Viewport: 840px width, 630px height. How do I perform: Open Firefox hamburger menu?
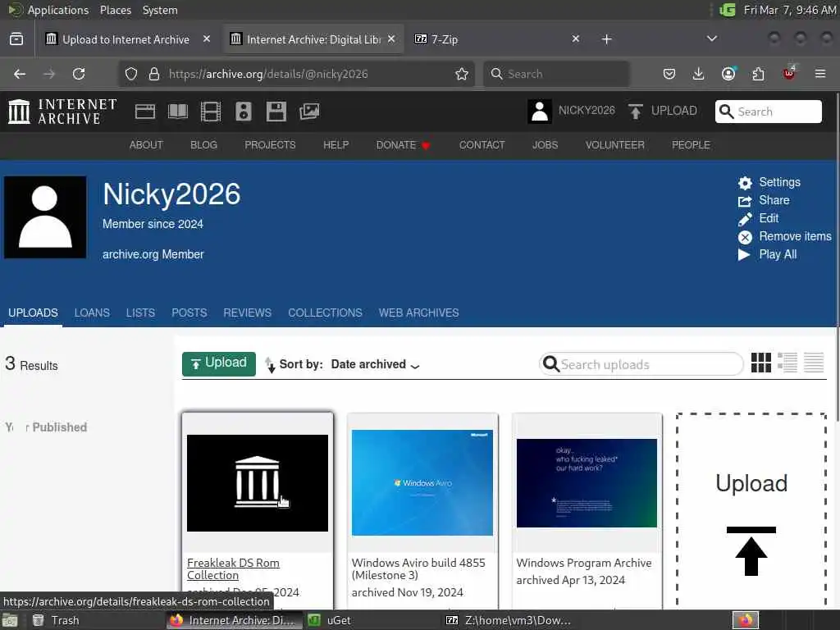coord(820,74)
